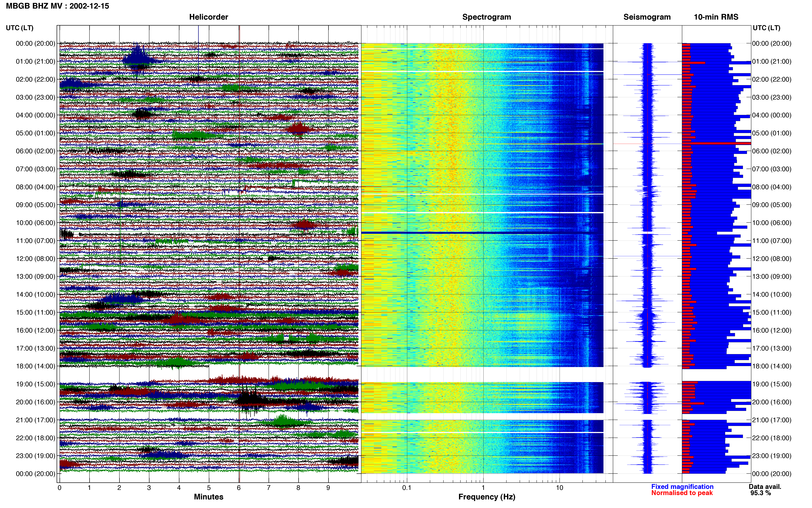
Task: Click the 09:00 (05:00) label on the left axis
Action: [x=35, y=205]
